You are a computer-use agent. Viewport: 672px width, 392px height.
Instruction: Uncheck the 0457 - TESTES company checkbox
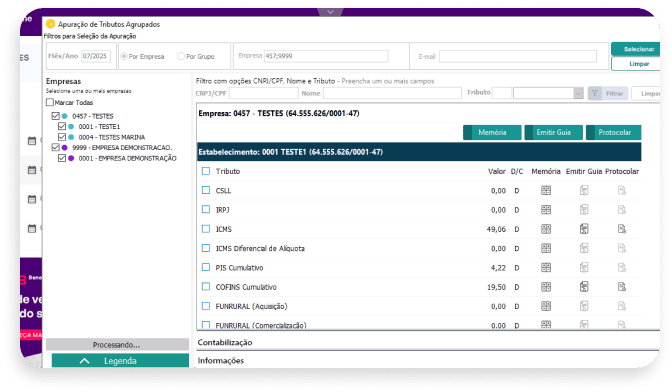pyautogui.click(x=55, y=116)
